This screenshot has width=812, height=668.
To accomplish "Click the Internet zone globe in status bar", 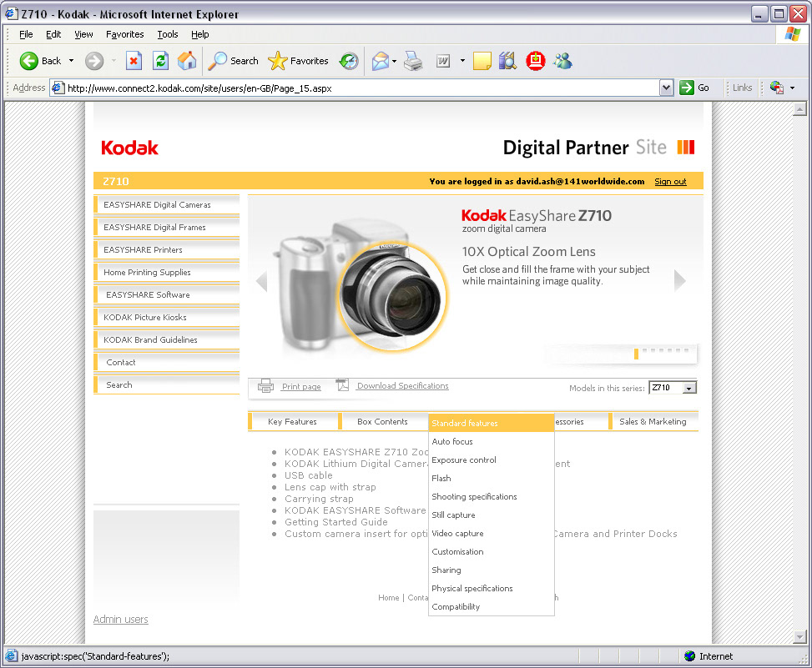I will tap(690, 656).
